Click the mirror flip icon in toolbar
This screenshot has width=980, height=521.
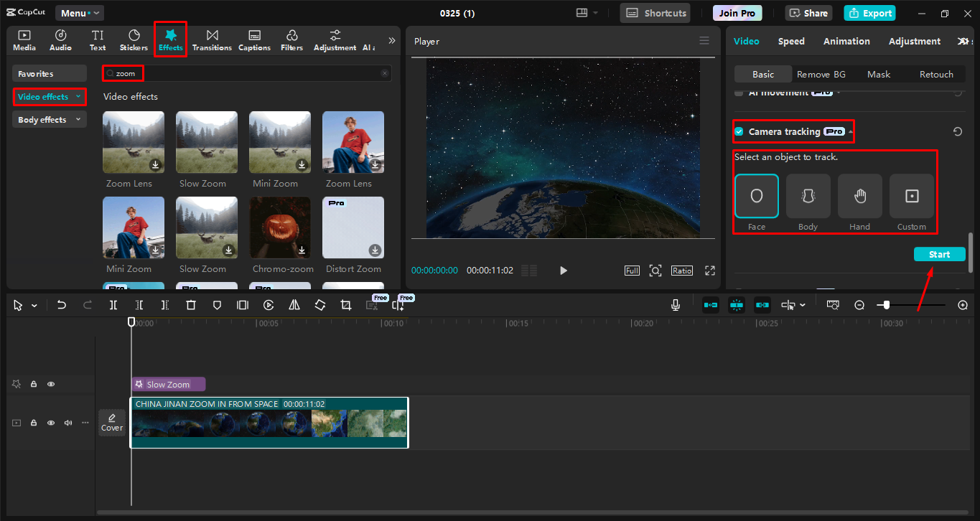(x=294, y=305)
